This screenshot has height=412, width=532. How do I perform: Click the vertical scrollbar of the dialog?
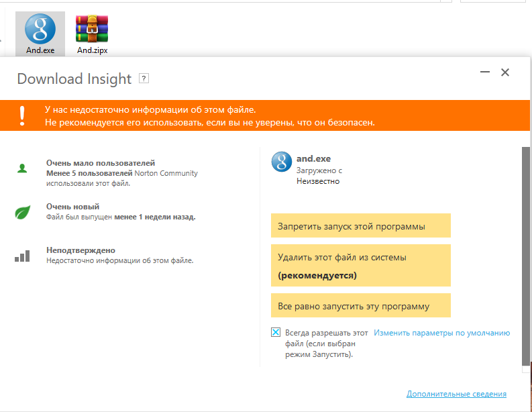click(525, 255)
